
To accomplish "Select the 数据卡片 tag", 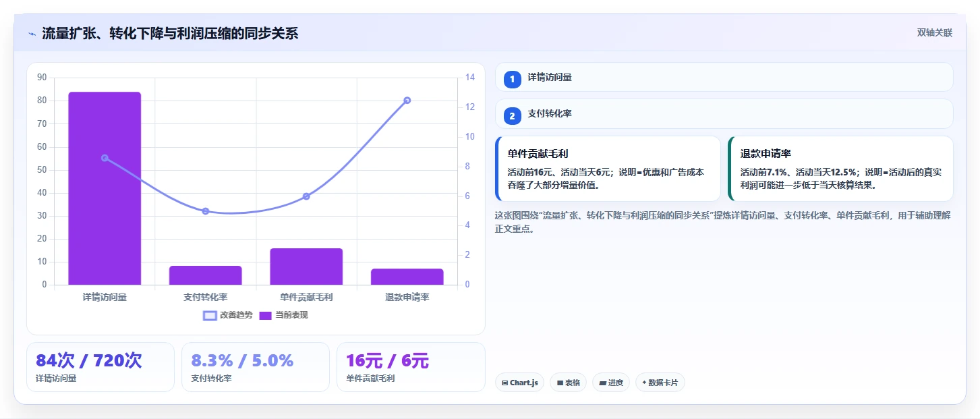I will pyautogui.click(x=660, y=383).
